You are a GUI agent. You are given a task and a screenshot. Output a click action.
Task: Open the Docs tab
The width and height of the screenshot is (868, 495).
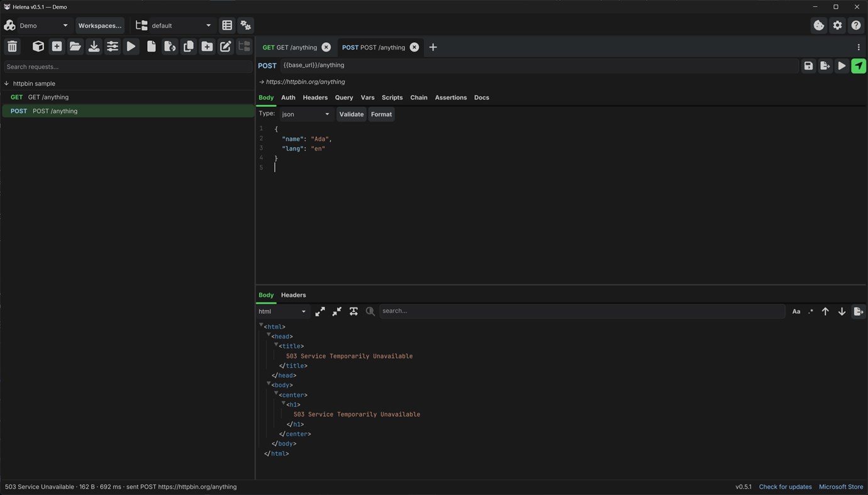pyautogui.click(x=481, y=97)
